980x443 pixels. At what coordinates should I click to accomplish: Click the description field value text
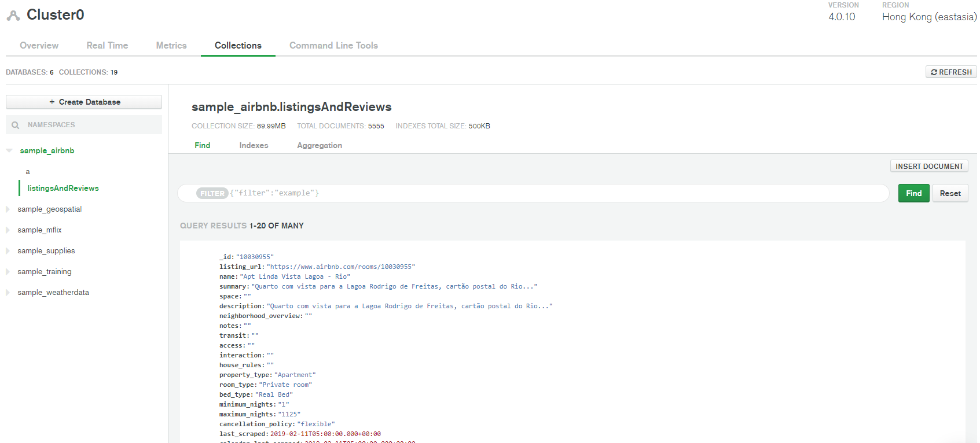[410, 306]
